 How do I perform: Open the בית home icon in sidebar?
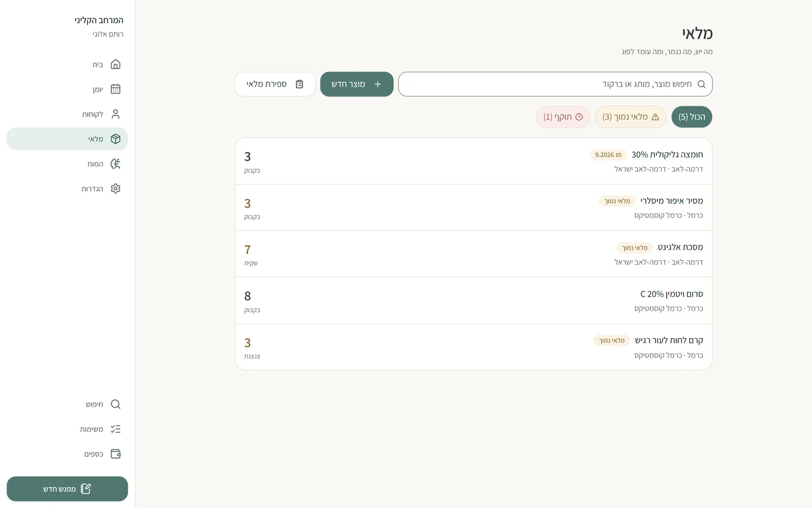(116, 65)
